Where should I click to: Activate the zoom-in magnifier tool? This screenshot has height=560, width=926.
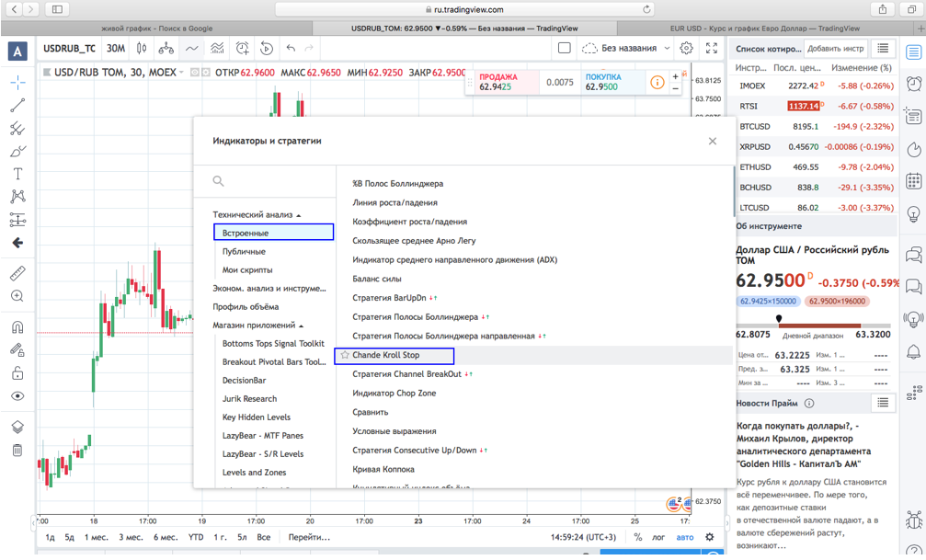(x=17, y=296)
